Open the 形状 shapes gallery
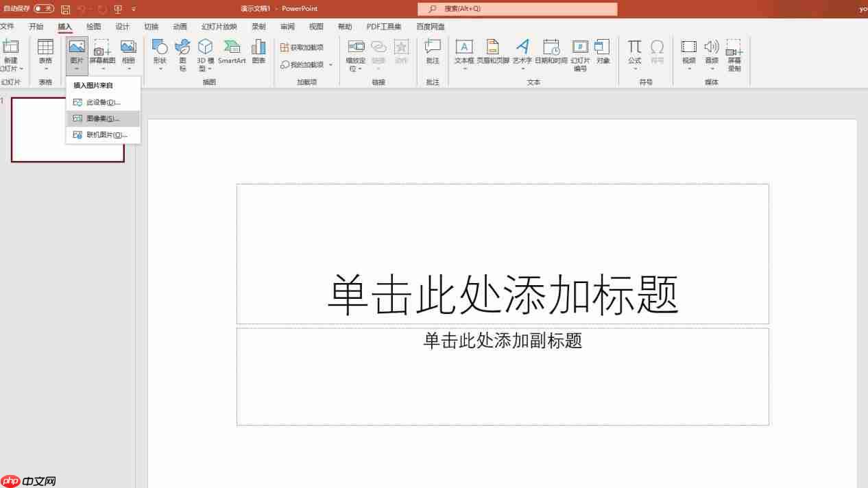This screenshot has width=868, height=488. (x=160, y=55)
